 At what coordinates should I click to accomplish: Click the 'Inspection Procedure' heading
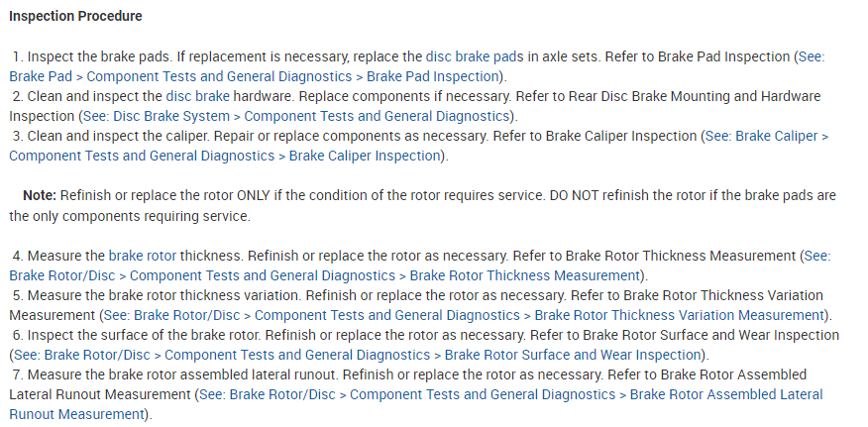(76, 17)
